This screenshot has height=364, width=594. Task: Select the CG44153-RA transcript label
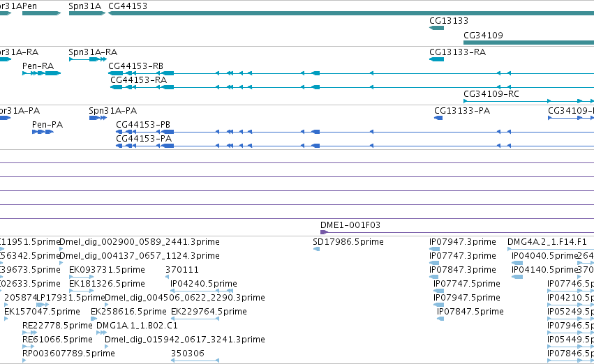pyautogui.click(x=139, y=80)
